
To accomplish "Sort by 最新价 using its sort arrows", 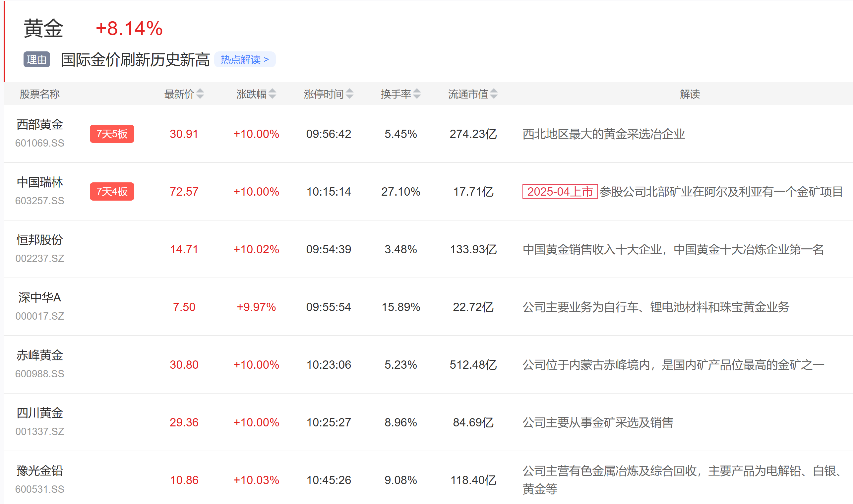I will point(200,94).
